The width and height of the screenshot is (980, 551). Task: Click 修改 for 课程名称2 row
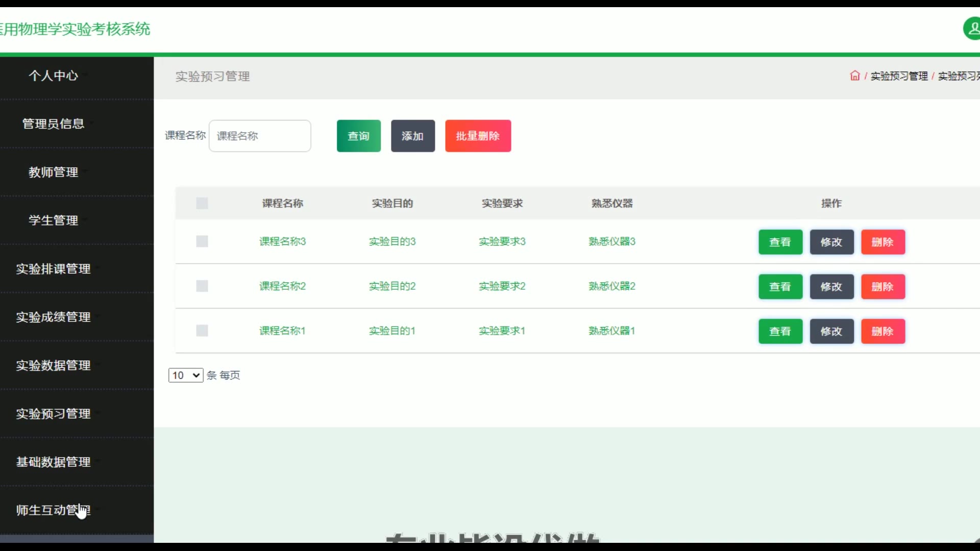coord(831,287)
